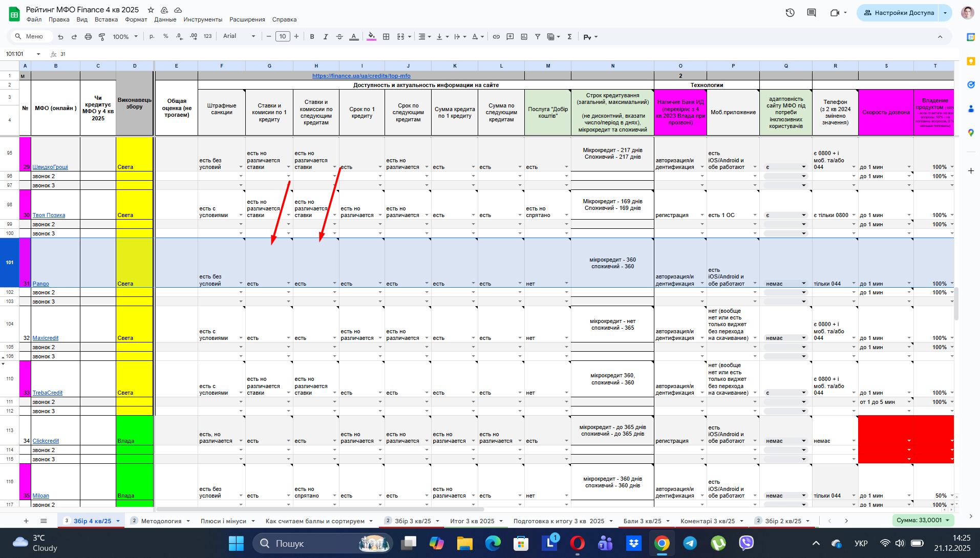Open version history clock icon
Screen dimensions: 980x558
(790, 13)
